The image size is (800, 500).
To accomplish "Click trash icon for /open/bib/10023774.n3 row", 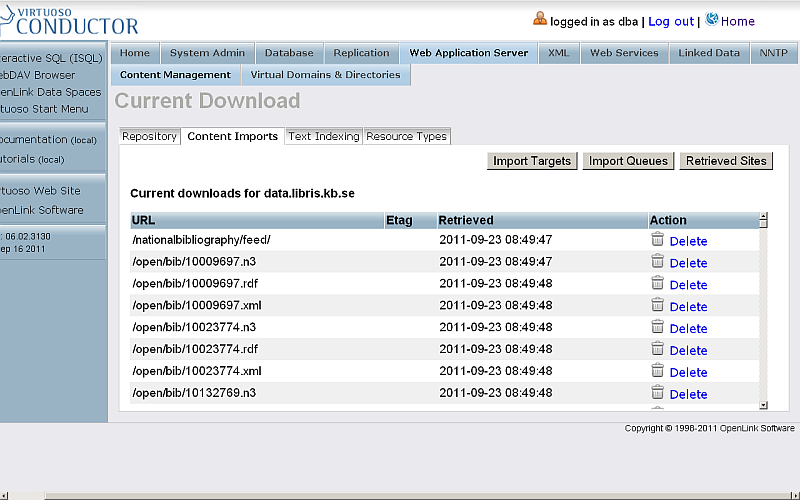I will [657, 328].
